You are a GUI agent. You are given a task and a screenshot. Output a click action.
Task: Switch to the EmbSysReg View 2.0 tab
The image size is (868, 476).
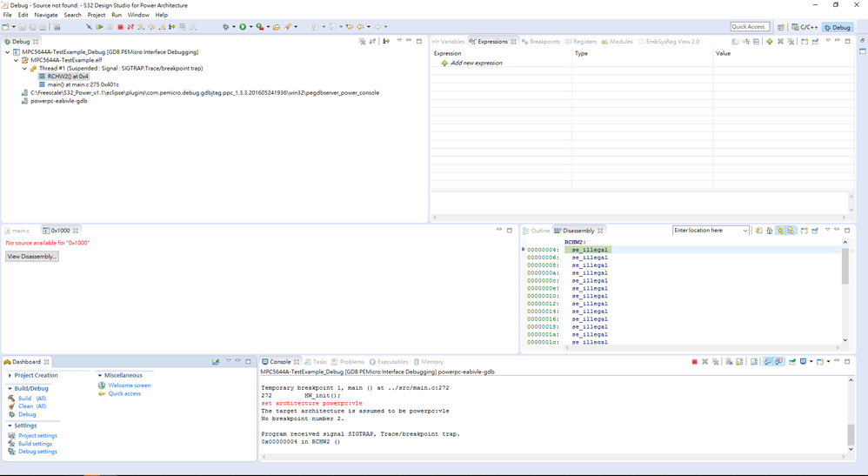pos(669,42)
